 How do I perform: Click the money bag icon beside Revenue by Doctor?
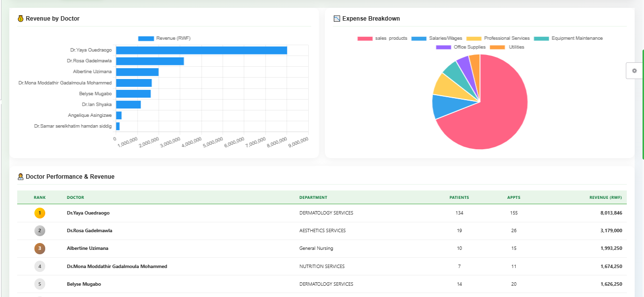click(20, 19)
